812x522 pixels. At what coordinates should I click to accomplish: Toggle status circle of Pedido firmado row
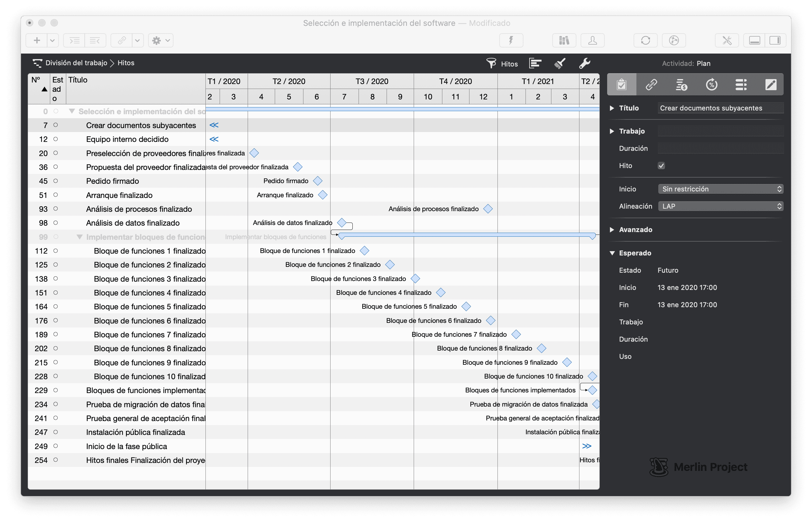tap(56, 181)
